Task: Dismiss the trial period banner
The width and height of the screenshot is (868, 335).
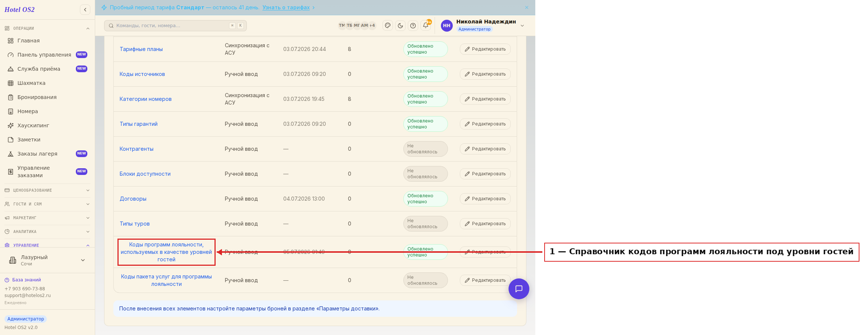Action: coord(527,7)
